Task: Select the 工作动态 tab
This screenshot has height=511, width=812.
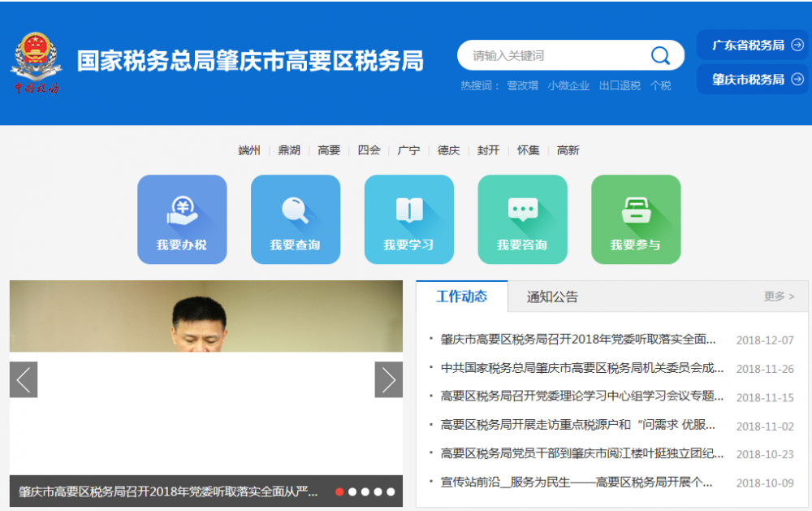Action: click(464, 297)
